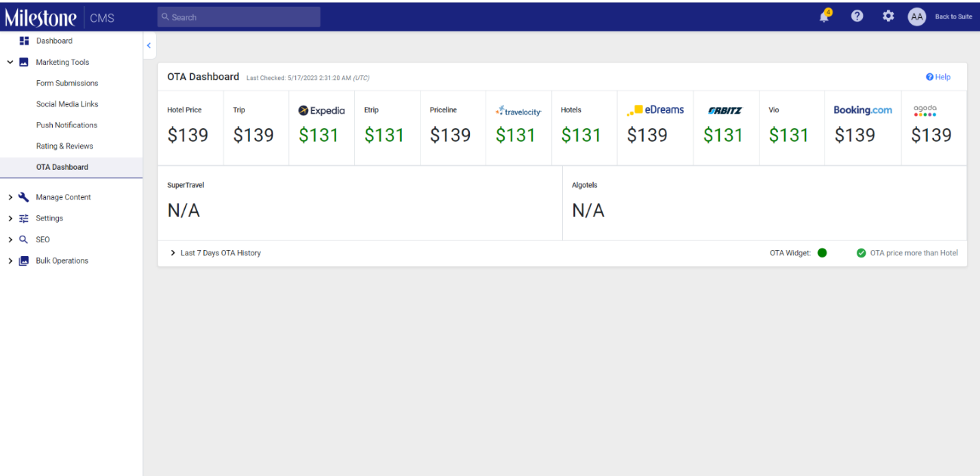Collapse the Marketing Tools menu chevron

click(10, 62)
